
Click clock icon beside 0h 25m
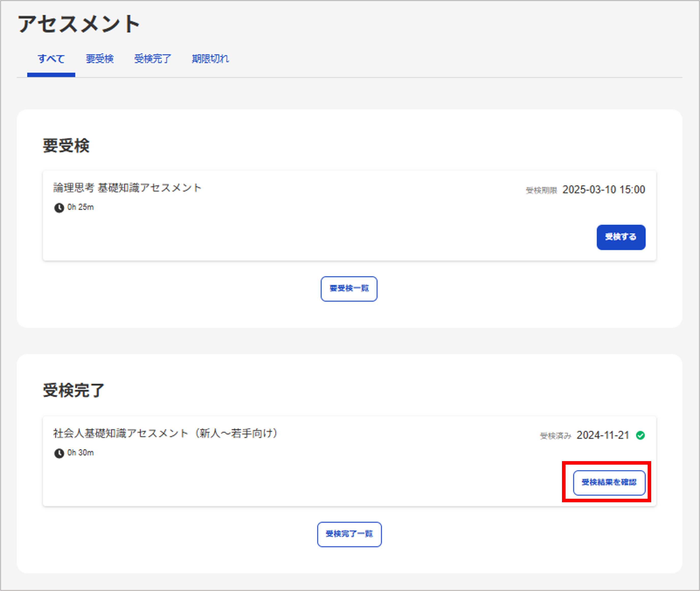click(59, 208)
